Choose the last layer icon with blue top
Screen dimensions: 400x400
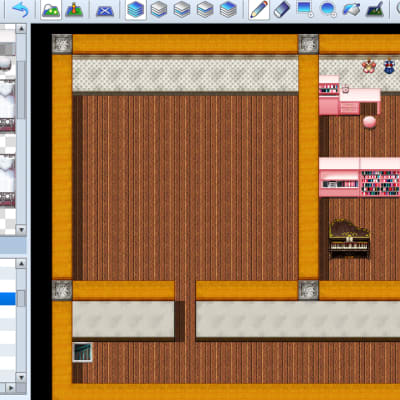point(228,10)
